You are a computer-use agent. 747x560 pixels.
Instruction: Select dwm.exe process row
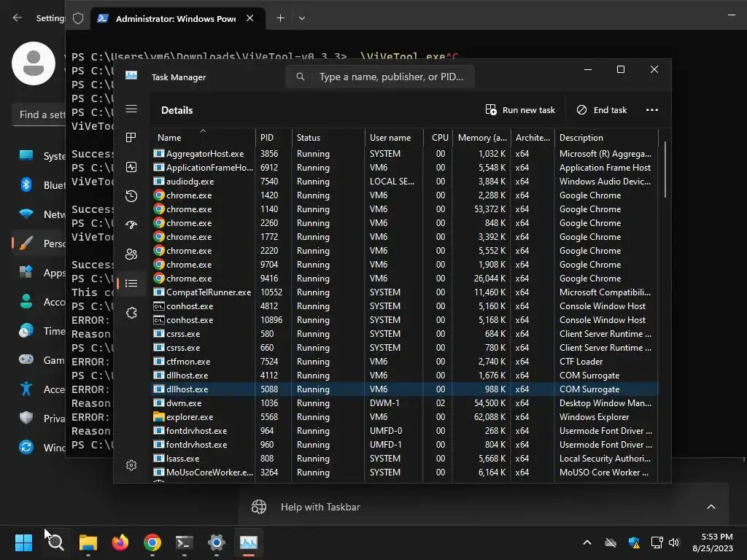tap(404, 402)
